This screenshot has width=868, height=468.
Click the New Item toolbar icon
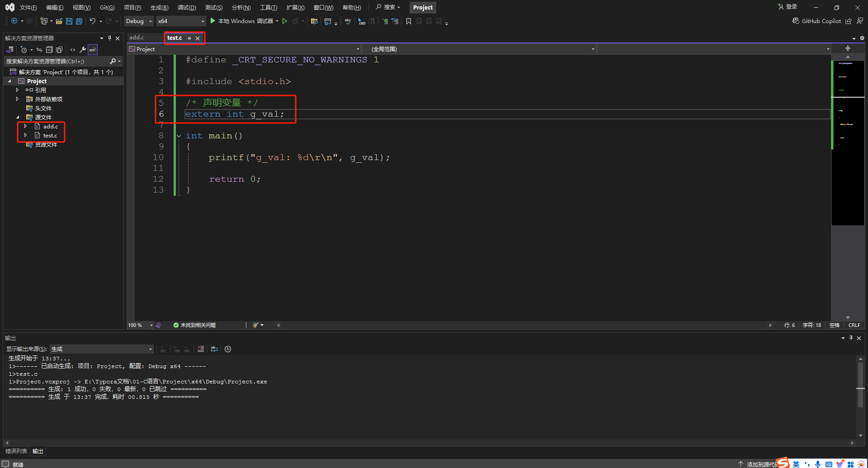point(43,21)
